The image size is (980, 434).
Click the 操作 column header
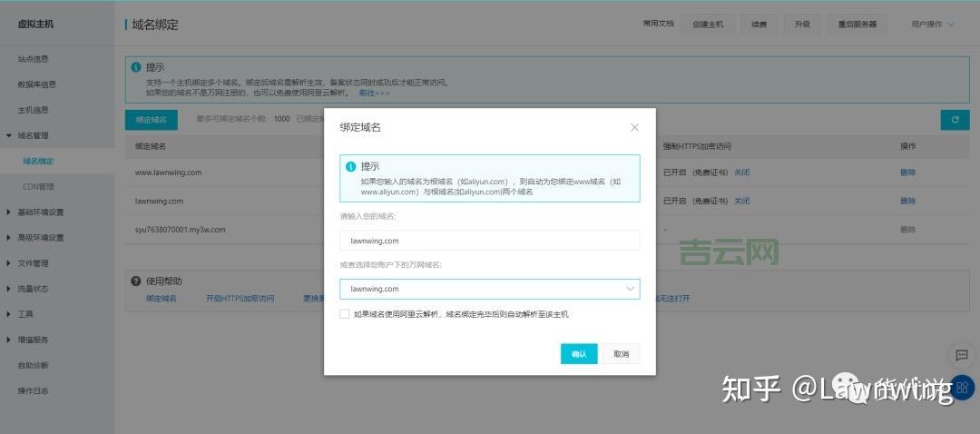click(907, 145)
